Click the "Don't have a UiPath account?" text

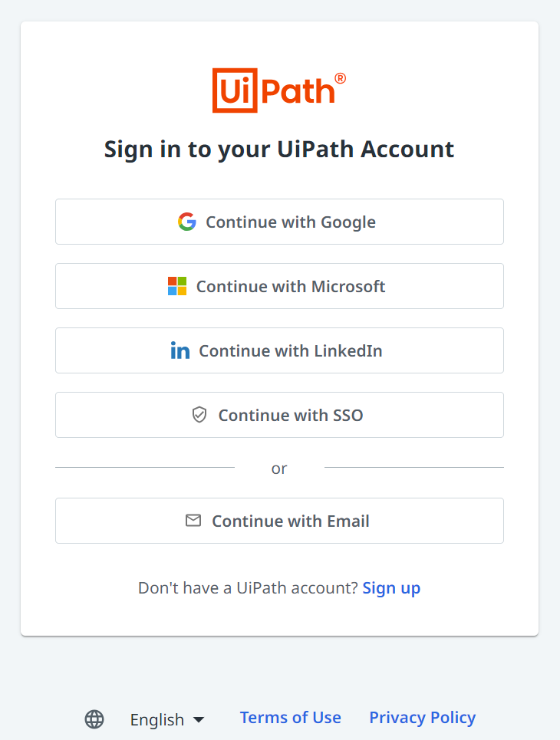(x=248, y=588)
